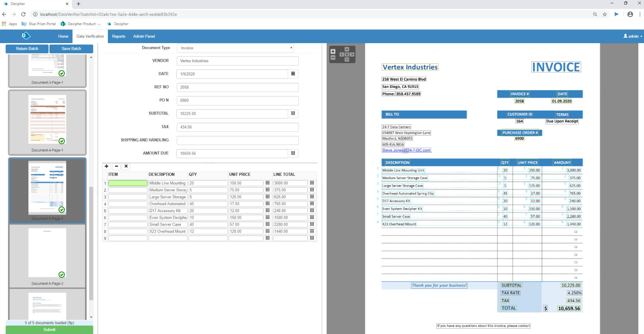Select Document-3-Page-1 thumbnail
The width and height of the screenshot is (644, 334).
pos(47,71)
